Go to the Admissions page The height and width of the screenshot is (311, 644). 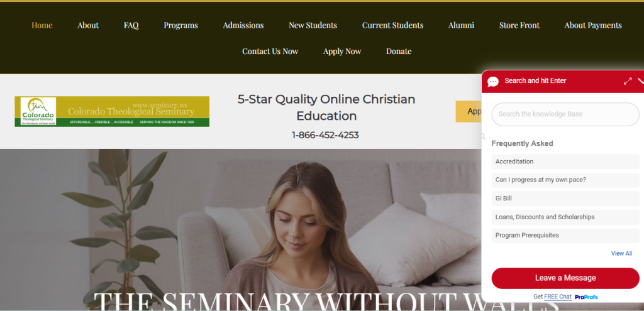click(x=243, y=25)
